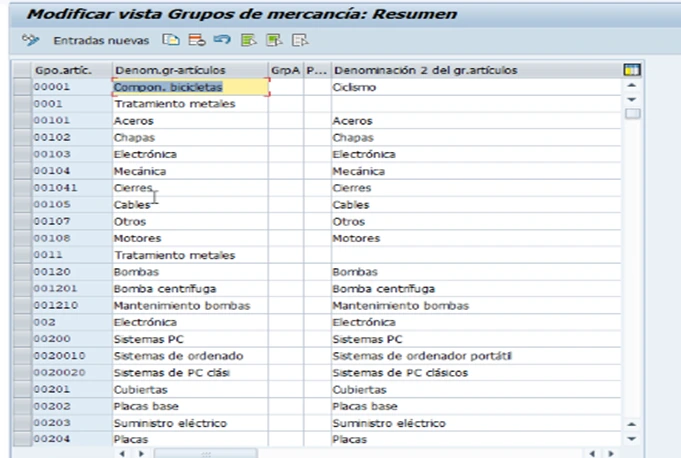Viewport: 681px width, 458px height.
Task: Click Placas in row 00204 Denom column
Action: 190,439
